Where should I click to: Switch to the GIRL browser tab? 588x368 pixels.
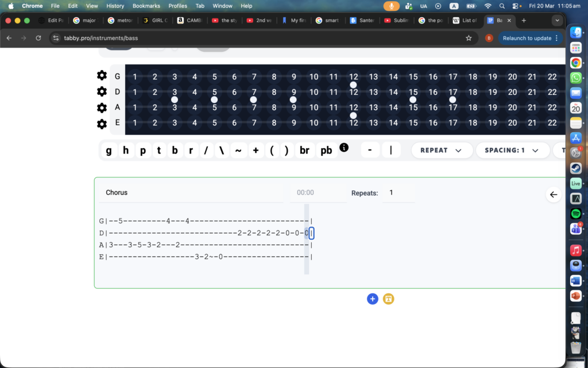tap(156, 20)
